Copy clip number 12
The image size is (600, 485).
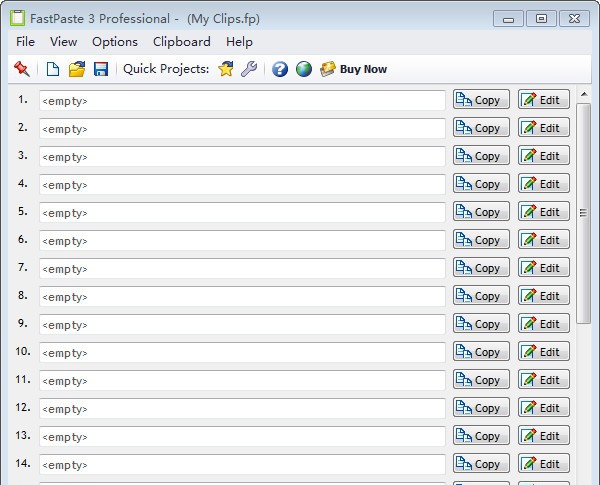481,407
